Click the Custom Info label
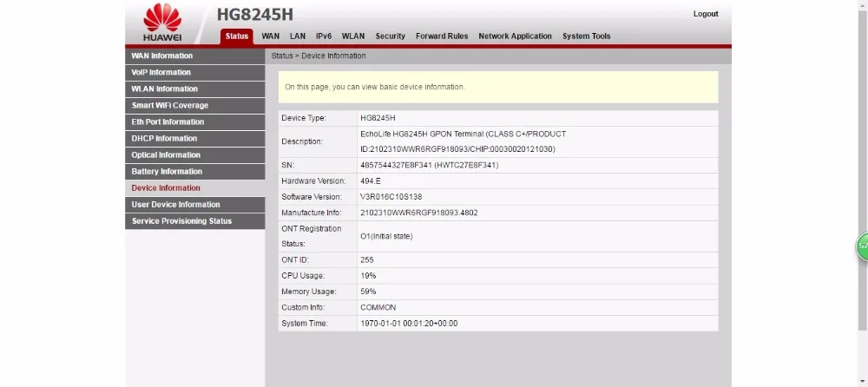Viewport: 868px width, 387px height. point(303,307)
